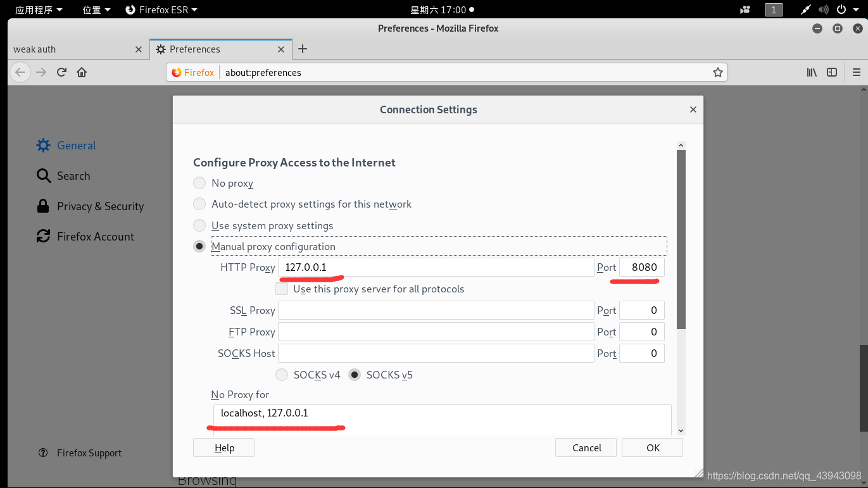Image resolution: width=868 pixels, height=488 pixels.
Task: Select Auto-detect proxy settings for this network
Action: pos(199,204)
